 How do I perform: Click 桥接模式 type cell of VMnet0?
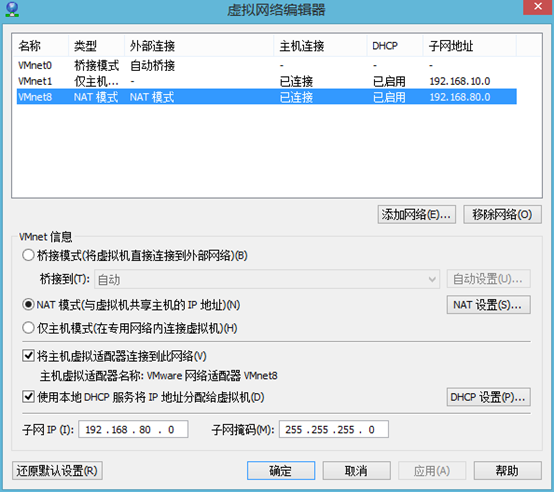point(96,65)
